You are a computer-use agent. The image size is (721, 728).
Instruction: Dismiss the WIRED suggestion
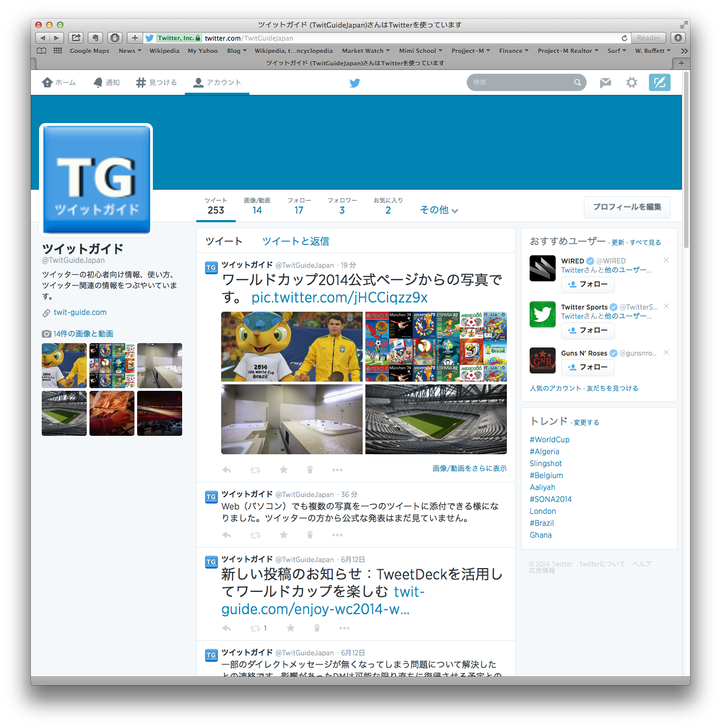tap(666, 260)
